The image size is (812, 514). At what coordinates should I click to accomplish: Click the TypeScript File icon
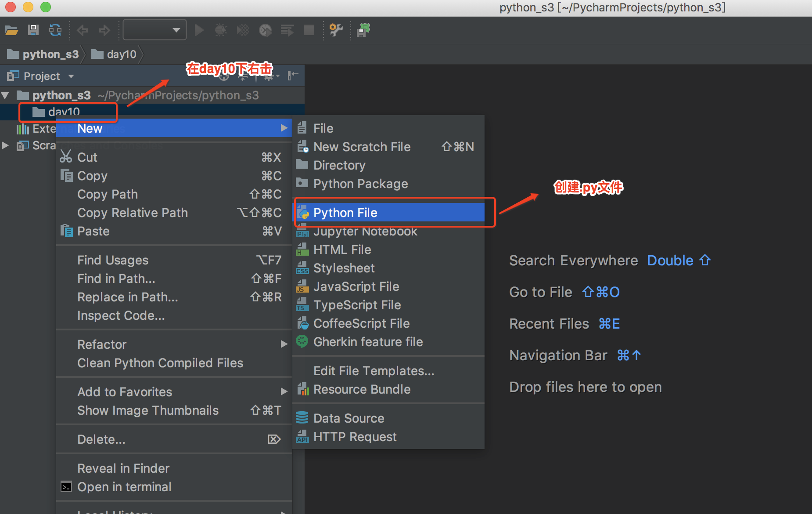[302, 305]
